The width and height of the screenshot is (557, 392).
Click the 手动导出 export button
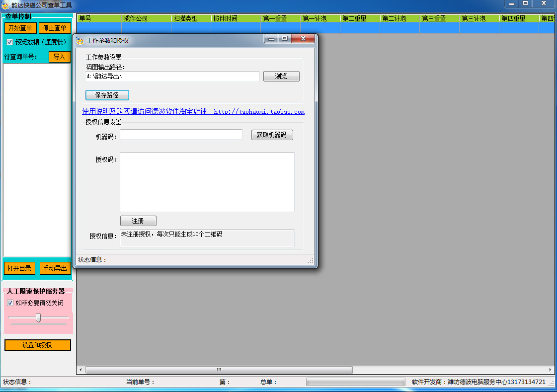coord(55,268)
